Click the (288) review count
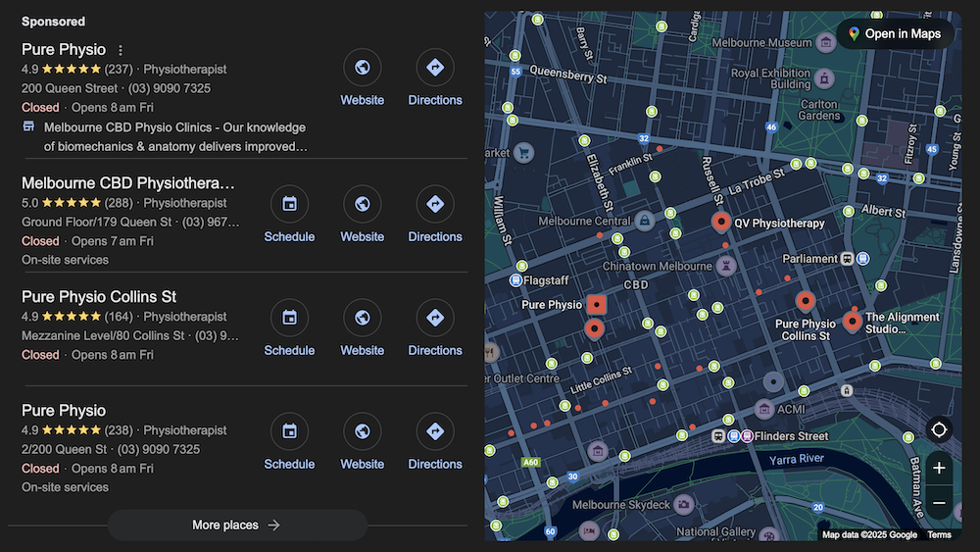This screenshot has width=980, height=552. coord(119,203)
